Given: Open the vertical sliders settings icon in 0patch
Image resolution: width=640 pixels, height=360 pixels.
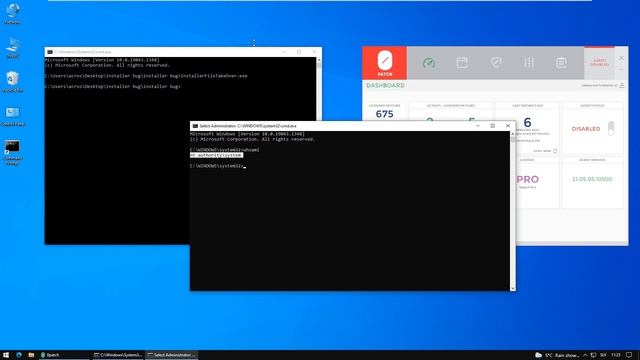Looking at the screenshot, I should (529, 62).
